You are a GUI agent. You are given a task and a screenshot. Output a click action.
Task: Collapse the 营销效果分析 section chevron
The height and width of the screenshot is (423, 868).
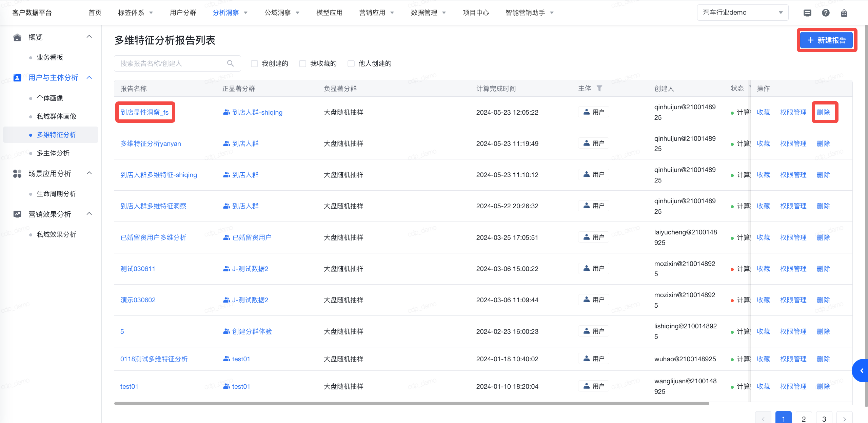89,214
